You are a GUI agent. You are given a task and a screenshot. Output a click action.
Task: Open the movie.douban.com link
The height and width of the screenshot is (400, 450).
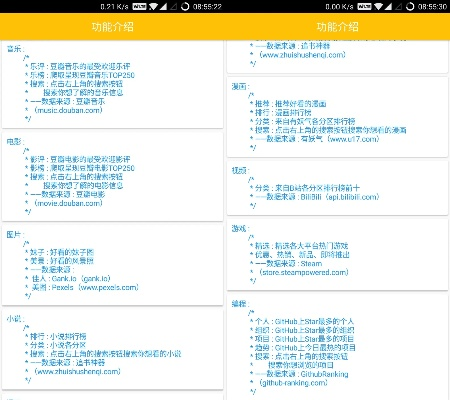click(68, 203)
